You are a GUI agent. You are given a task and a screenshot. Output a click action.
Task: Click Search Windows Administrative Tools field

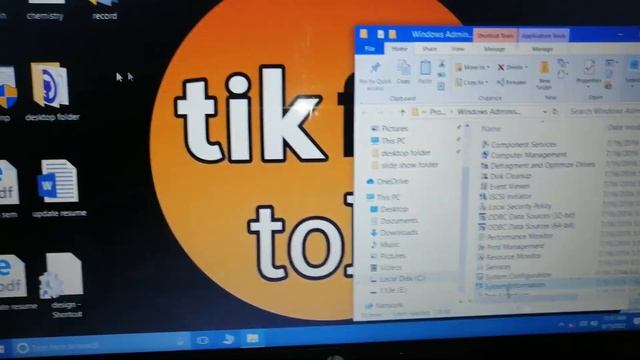tap(603, 111)
